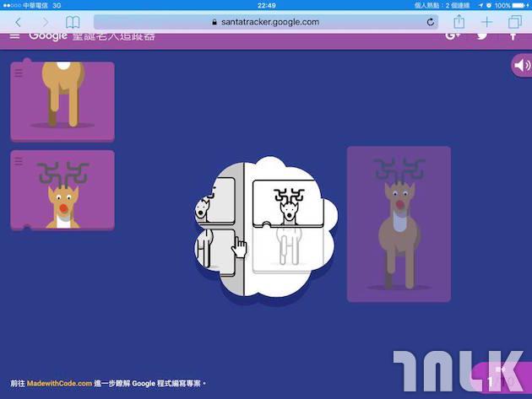Click the santatracker.google.com address bar
This screenshot has height=399, width=532.
(266, 22)
